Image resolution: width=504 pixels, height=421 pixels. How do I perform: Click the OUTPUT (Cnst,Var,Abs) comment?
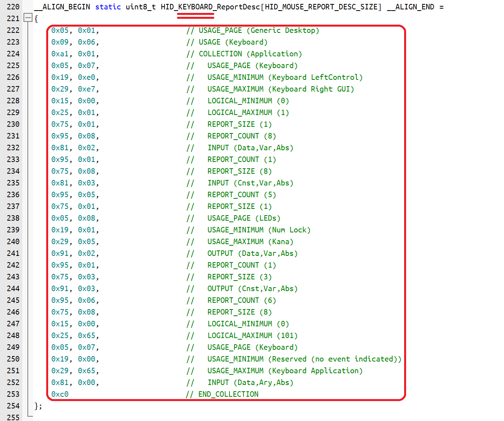[x=252, y=288]
